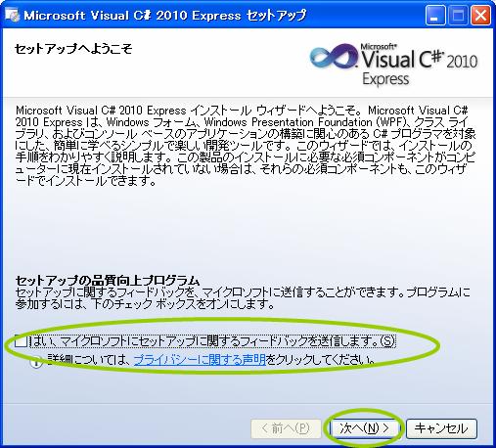The image size is (496, 448).
Task: Click the greyed-out 前へ(P) button
Action: tap(286, 428)
